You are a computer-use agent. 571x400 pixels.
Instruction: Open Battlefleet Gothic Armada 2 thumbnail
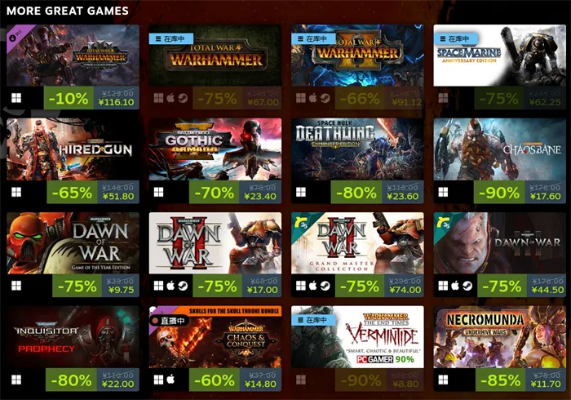click(215, 149)
